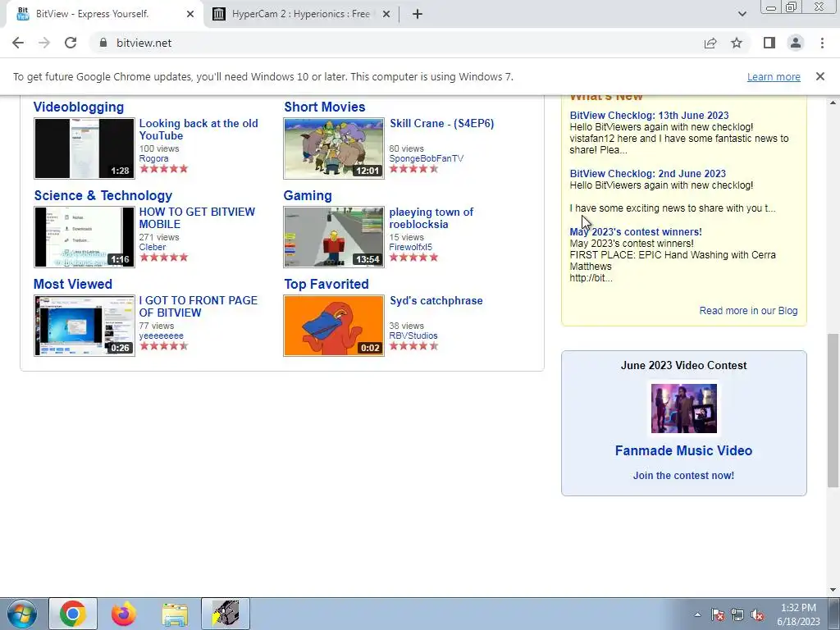Close the BitView tab
Screen dimensions: 840x630
coord(190,15)
